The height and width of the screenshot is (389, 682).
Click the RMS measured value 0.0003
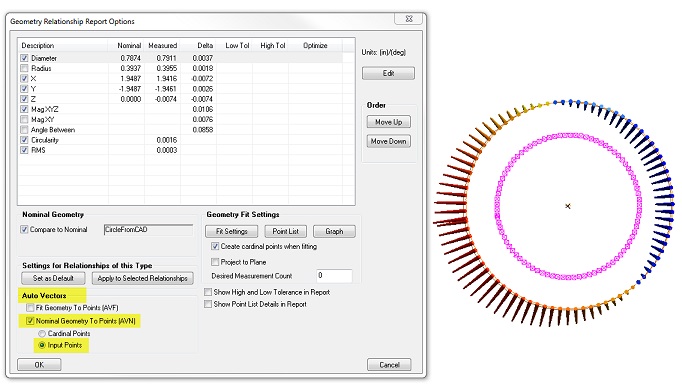(167, 150)
